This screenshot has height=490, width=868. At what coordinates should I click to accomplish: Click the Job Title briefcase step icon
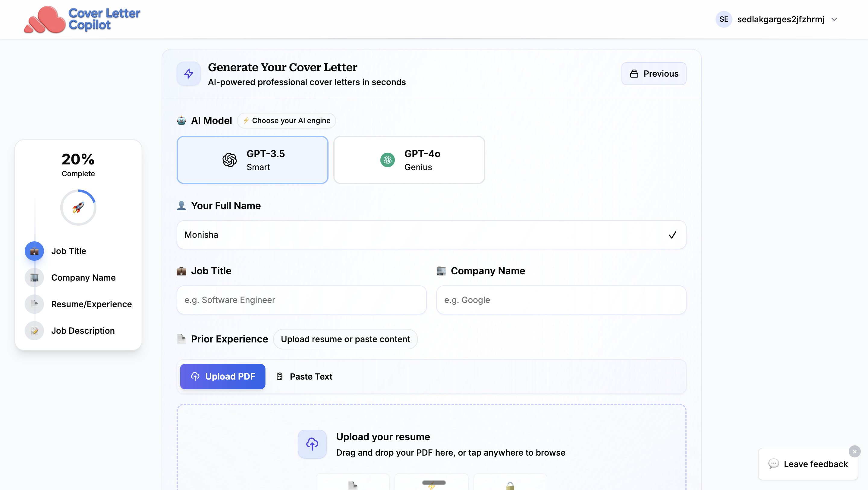(x=34, y=251)
